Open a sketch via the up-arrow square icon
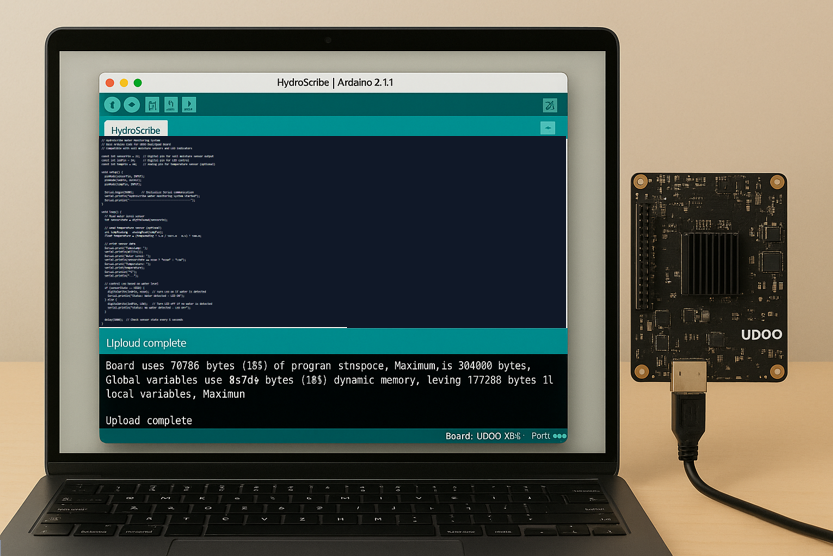 (171, 105)
